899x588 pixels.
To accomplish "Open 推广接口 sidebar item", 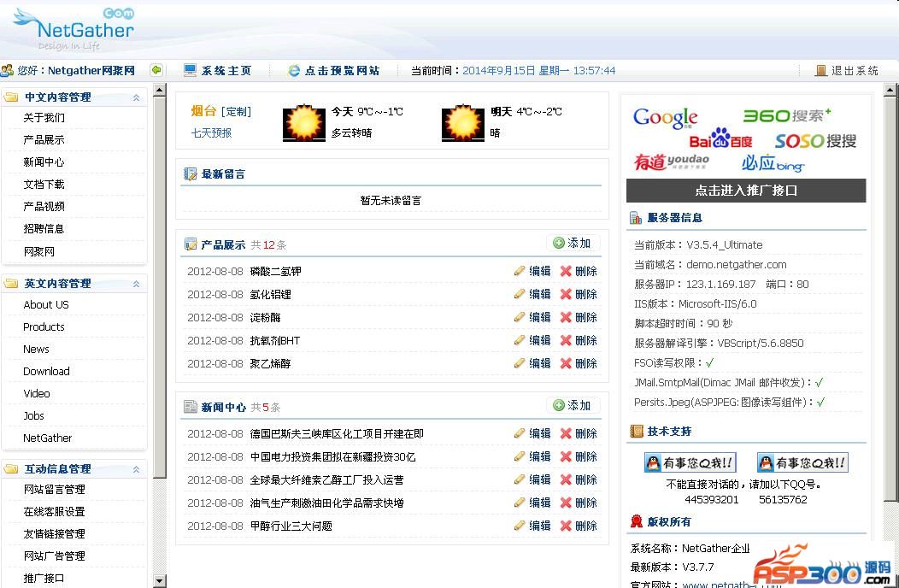I will click(x=44, y=579).
